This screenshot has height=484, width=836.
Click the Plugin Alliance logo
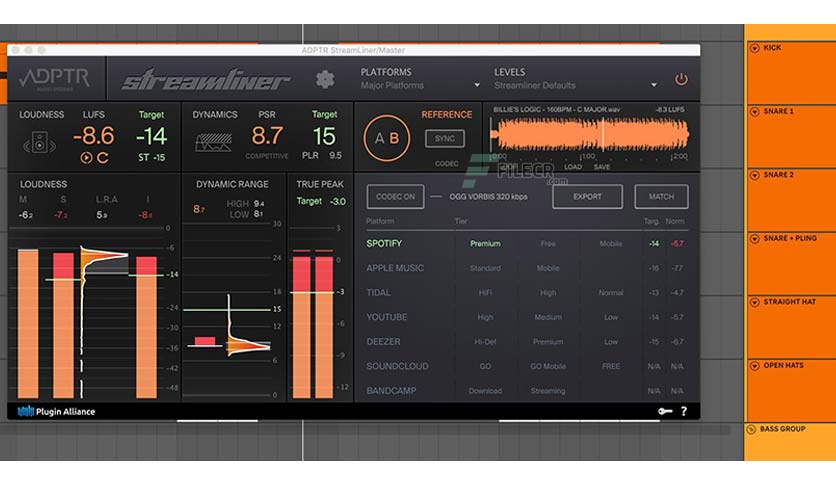point(57,412)
